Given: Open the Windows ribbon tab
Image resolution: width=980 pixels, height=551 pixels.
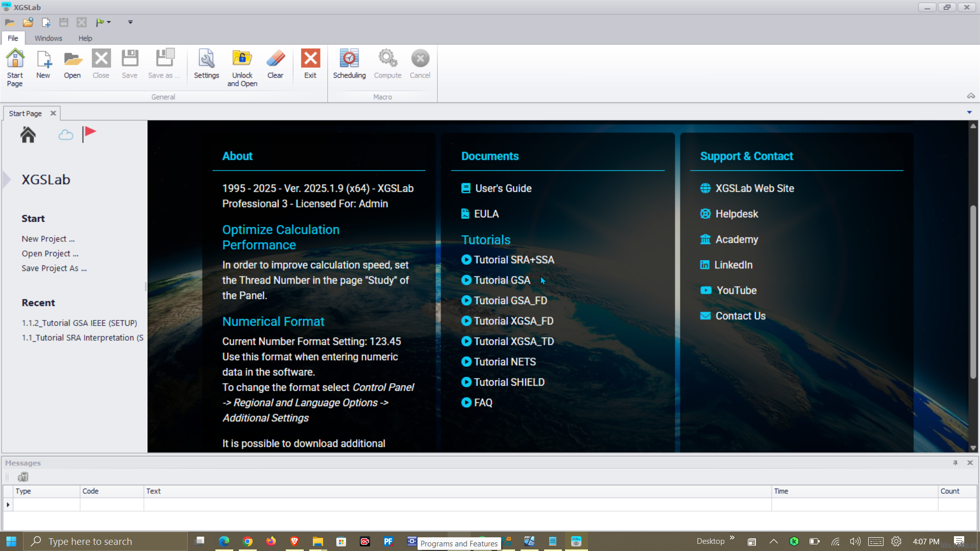Looking at the screenshot, I should coord(48,38).
